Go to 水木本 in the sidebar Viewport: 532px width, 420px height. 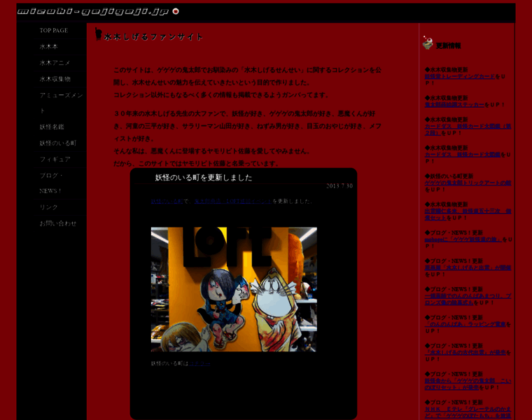(x=48, y=47)
